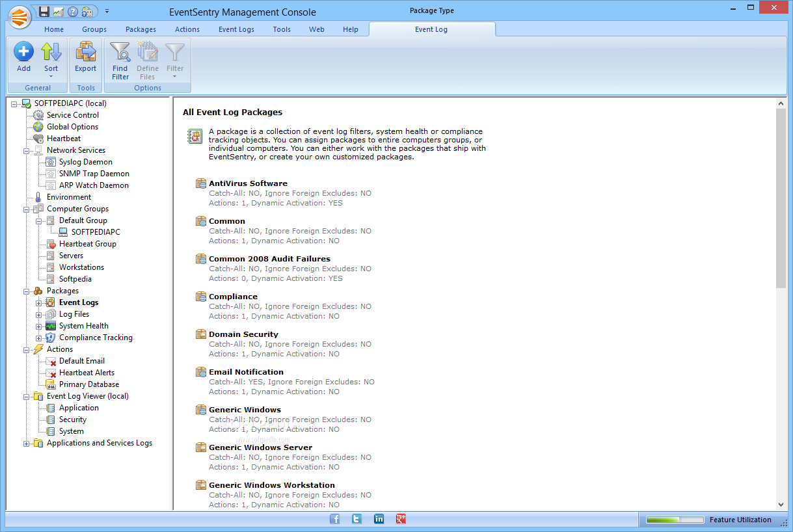Select the Workstations group
Image resolution: width=793 pixels, height=532 pixels.
81,267
